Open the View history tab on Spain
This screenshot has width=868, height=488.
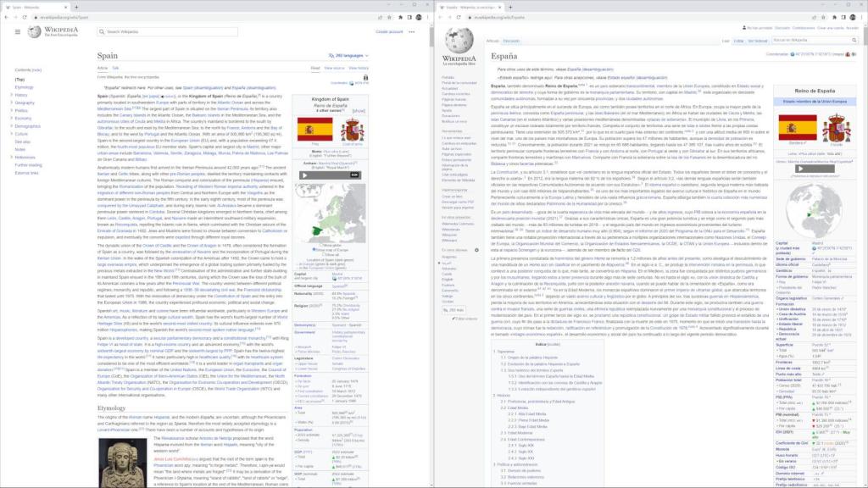tap(359, 68)
